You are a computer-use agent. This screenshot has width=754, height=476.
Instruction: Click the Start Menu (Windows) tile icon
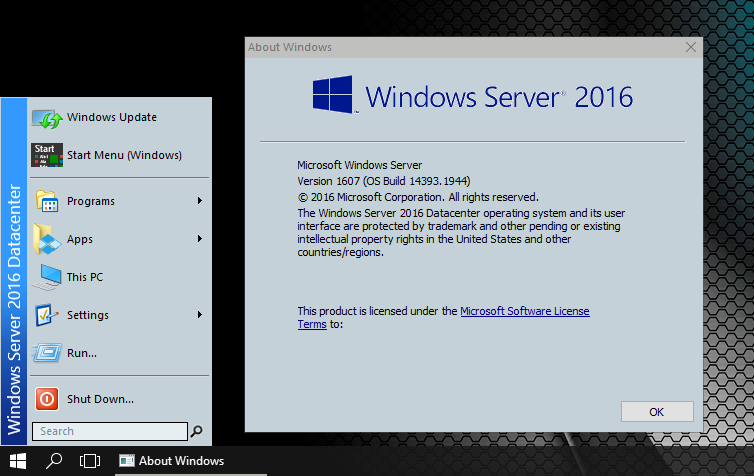click(x=47, y=155)
